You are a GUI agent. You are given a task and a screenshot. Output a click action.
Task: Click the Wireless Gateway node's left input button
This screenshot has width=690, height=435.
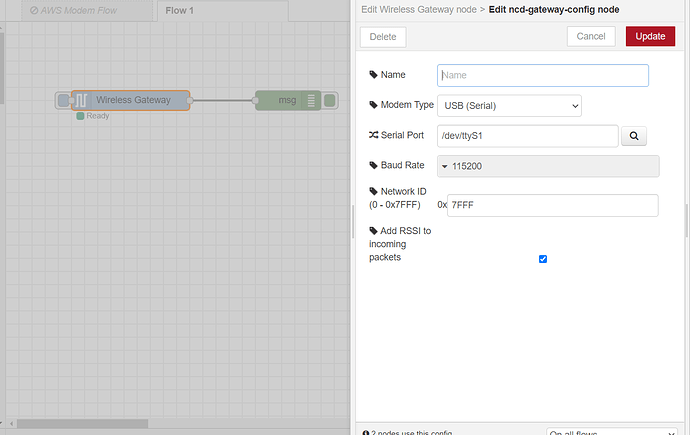click(63, 100)
